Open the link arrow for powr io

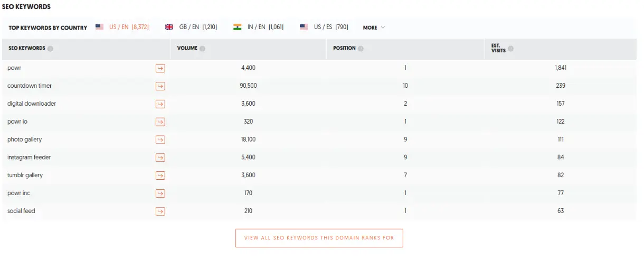pyautogui.click(x=160, y=122)
